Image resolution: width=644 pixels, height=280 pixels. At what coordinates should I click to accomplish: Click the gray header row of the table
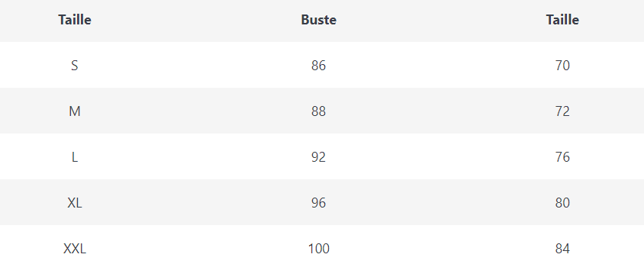[322, 21]
